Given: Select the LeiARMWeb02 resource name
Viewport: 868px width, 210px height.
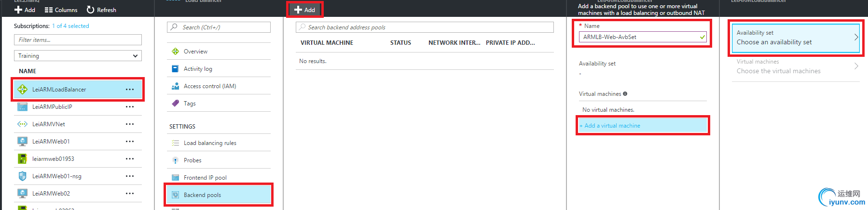Looking at the screenshot, I should click(51, 194).
